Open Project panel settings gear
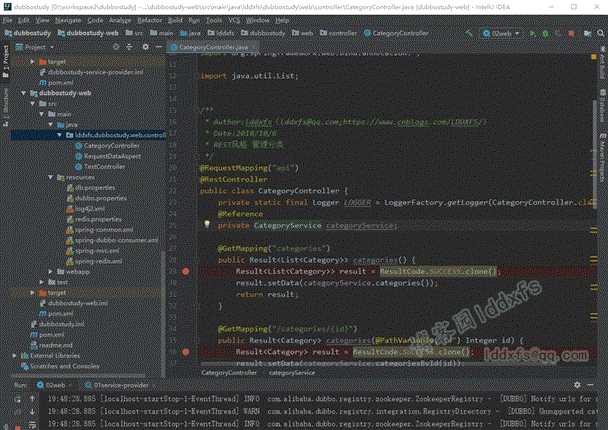The image size is (608, 430). coord(143,47)
